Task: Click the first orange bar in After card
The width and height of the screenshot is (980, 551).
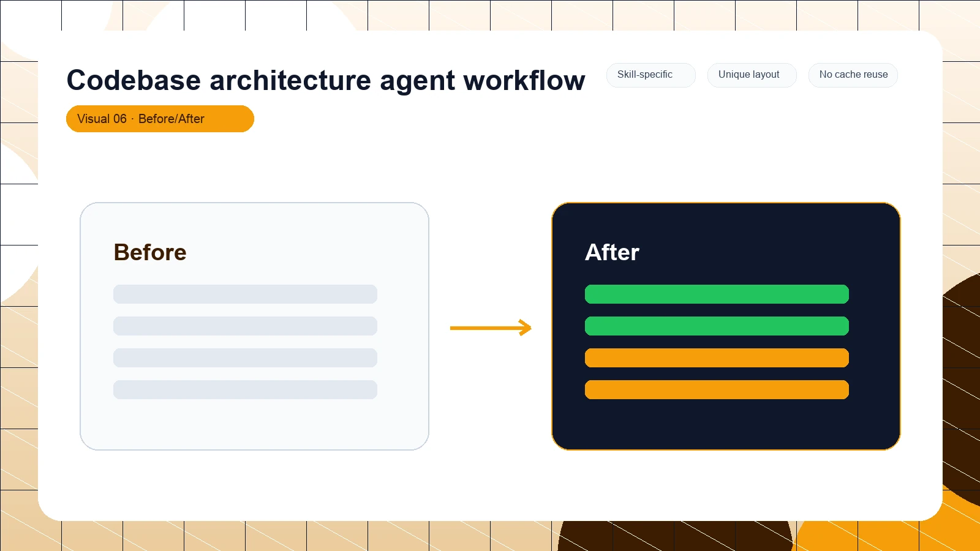Action: tap(717, 358)
